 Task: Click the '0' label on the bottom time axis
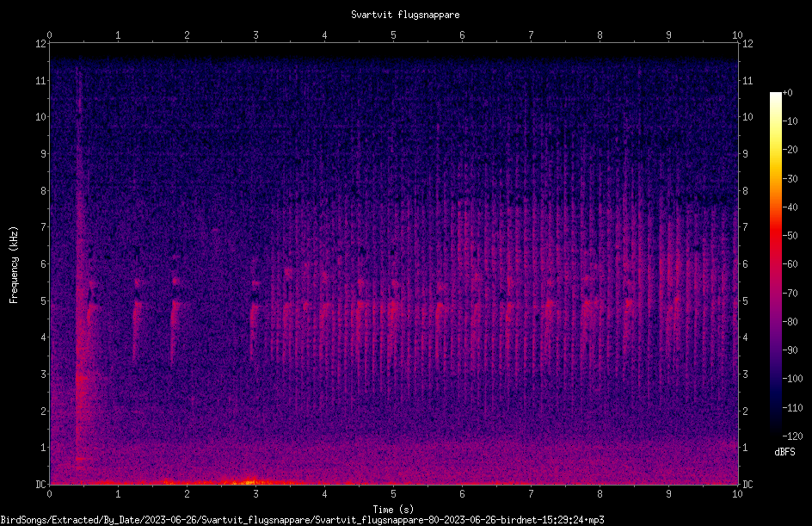[x=49, y=494]
